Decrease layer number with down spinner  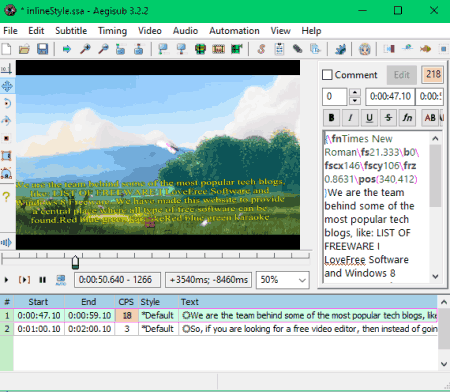(x=355, y=101)
